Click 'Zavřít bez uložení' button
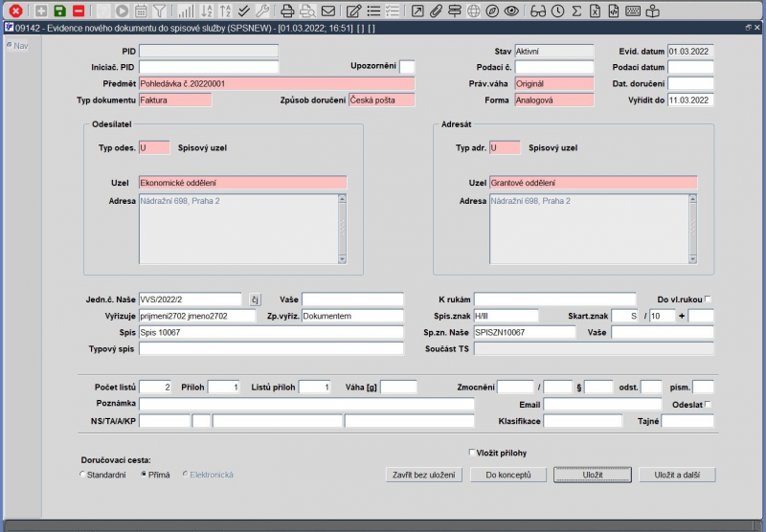This screenshot has width=766, height=532. [423, 475]
